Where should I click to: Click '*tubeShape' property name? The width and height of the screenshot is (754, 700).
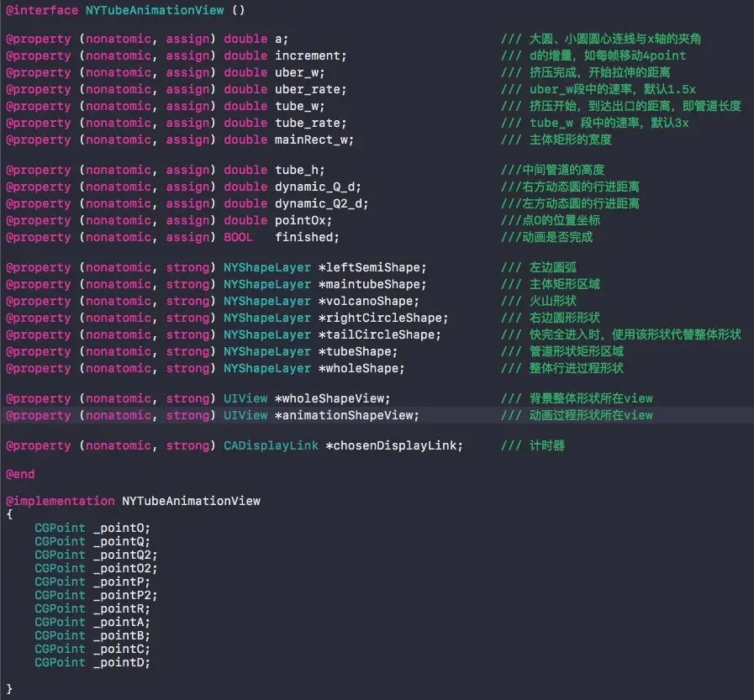click(355, 352)
